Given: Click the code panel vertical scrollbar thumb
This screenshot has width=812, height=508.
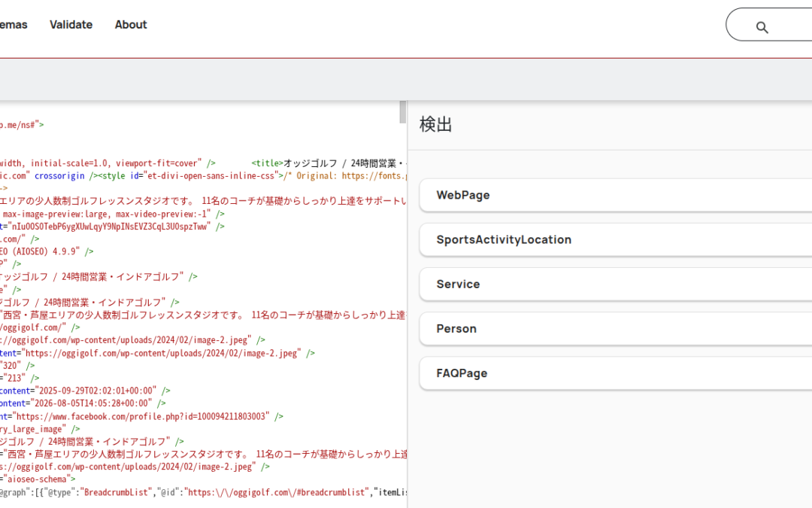Looking at the screenshot, I should [402, 112].
